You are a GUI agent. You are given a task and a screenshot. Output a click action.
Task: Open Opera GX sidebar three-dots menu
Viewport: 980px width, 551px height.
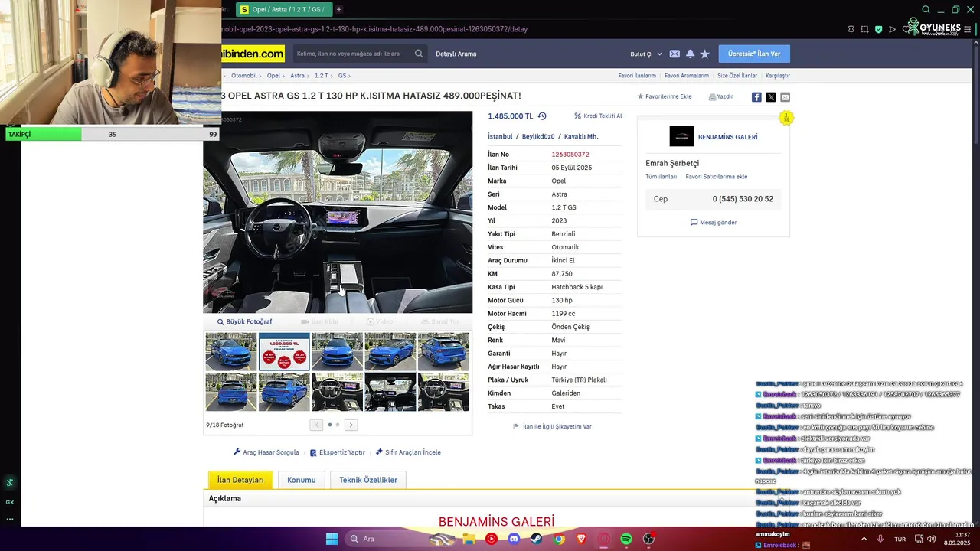coord(10,519)
